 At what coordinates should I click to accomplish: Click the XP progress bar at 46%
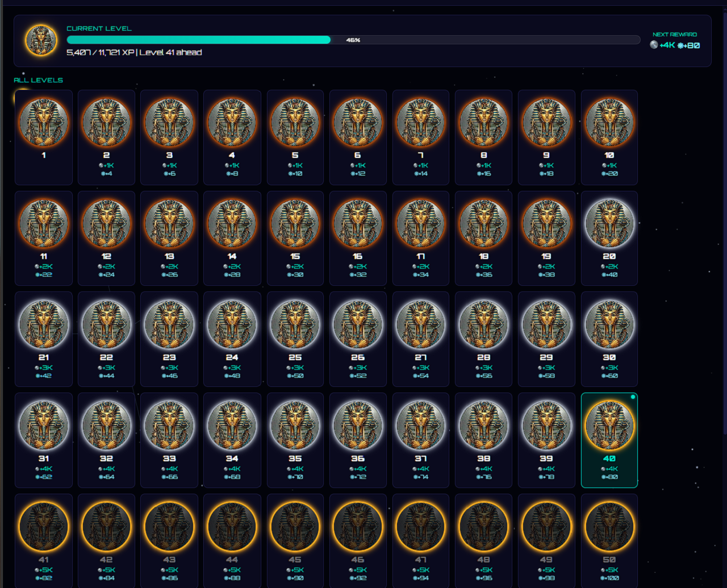353,40
